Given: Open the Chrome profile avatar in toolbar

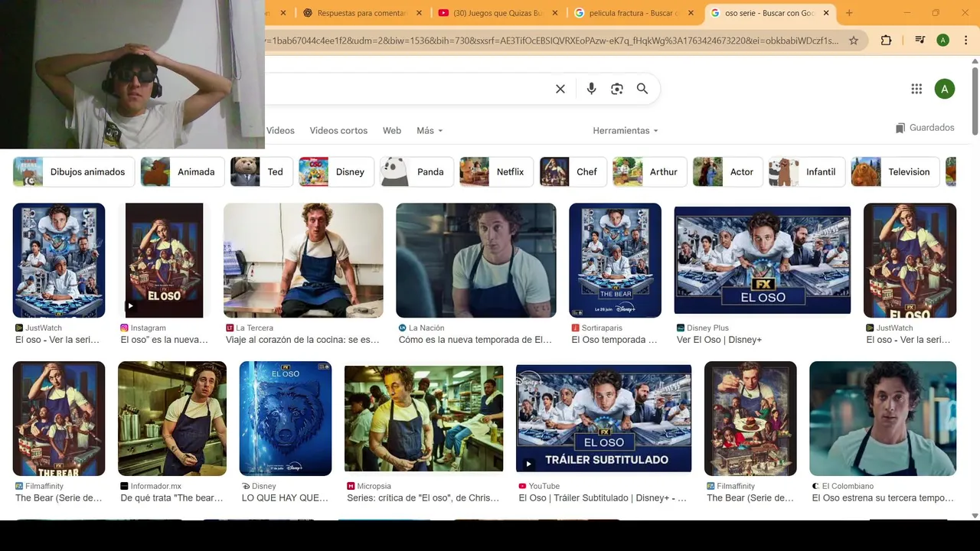Looking at the screenshot, I should 943,41.
